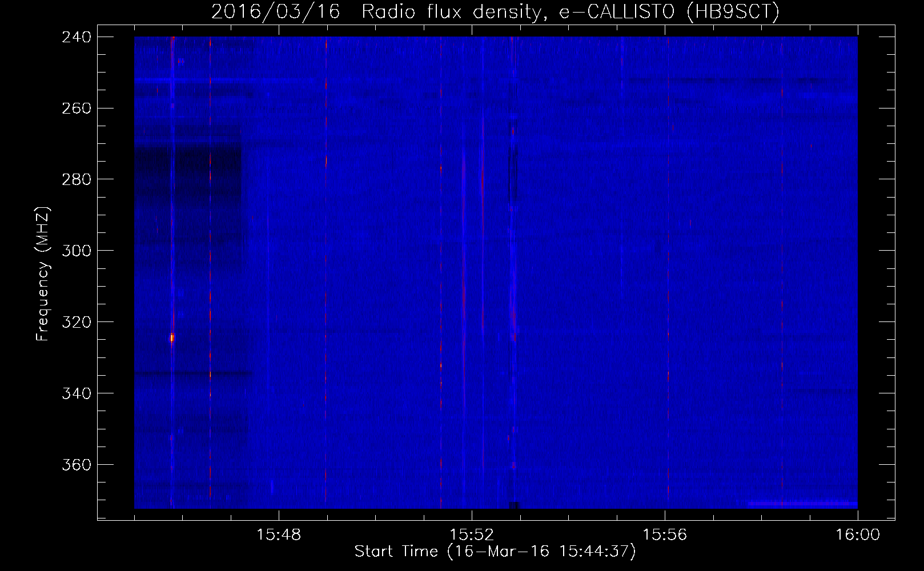Click the plot title 'Radio flux density, e-CALLISTO (HB9SCT)'
The image size is (924, 571).
pos(571,12)
